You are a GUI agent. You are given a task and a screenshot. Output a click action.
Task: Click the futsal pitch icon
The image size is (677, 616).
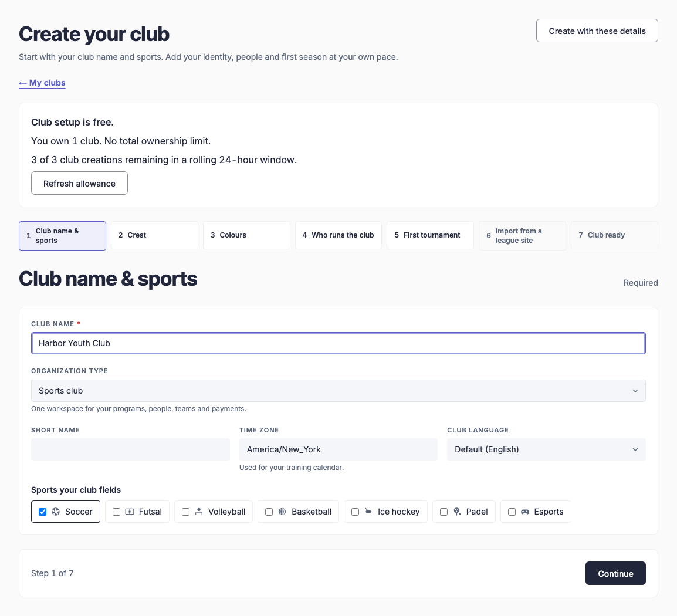(x=130, y=512)
